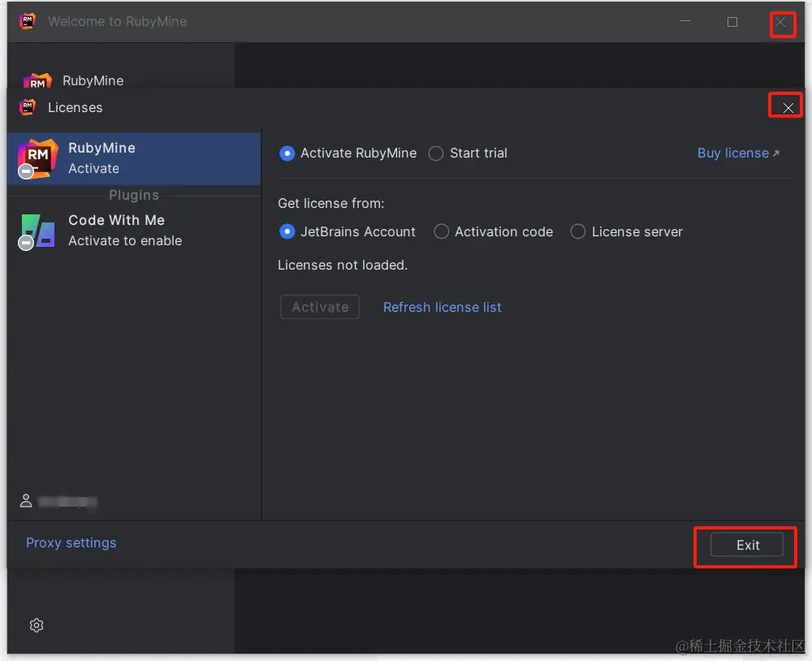Close the Welcome to RubyMine window

point(780,22)
